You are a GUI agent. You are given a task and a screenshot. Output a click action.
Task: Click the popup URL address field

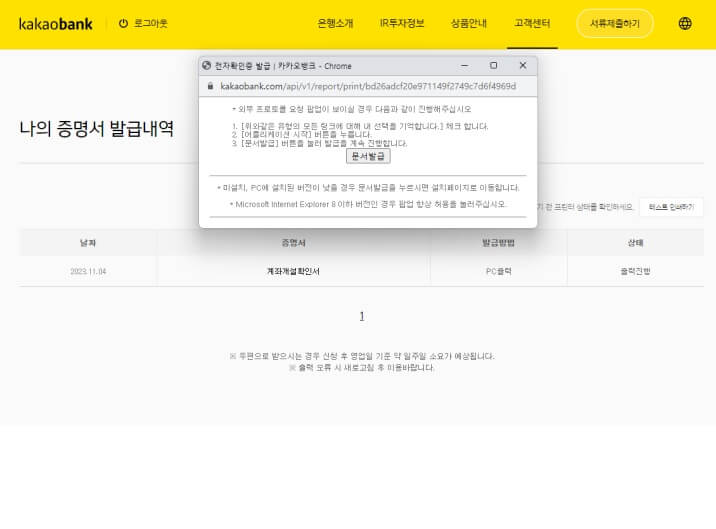click(368, 86)
